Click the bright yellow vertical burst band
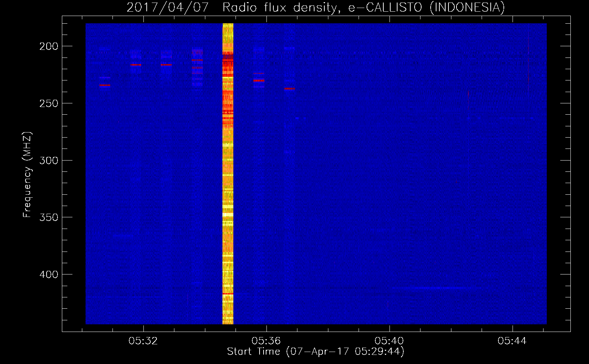The image size is (589, 364). [x=228, y=174]
